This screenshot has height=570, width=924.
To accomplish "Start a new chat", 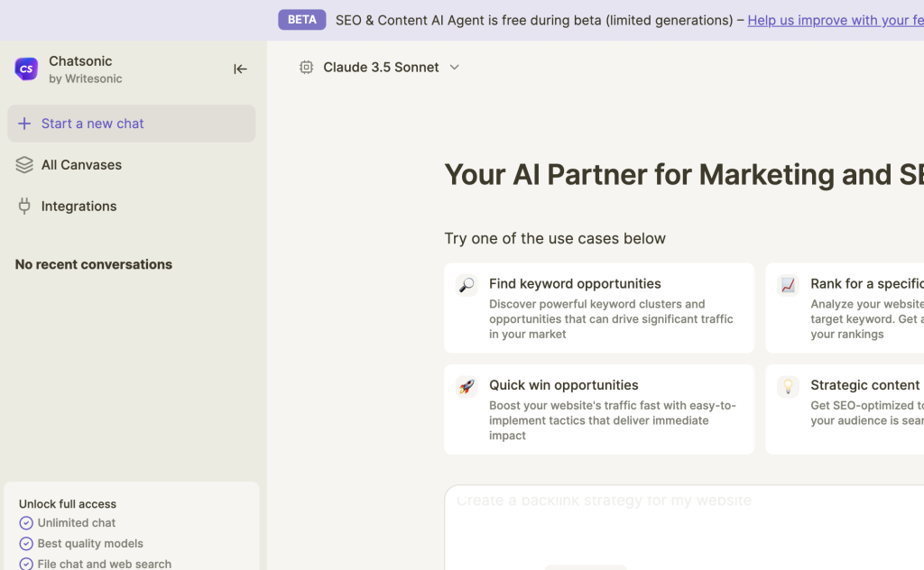I will point(92,124).
